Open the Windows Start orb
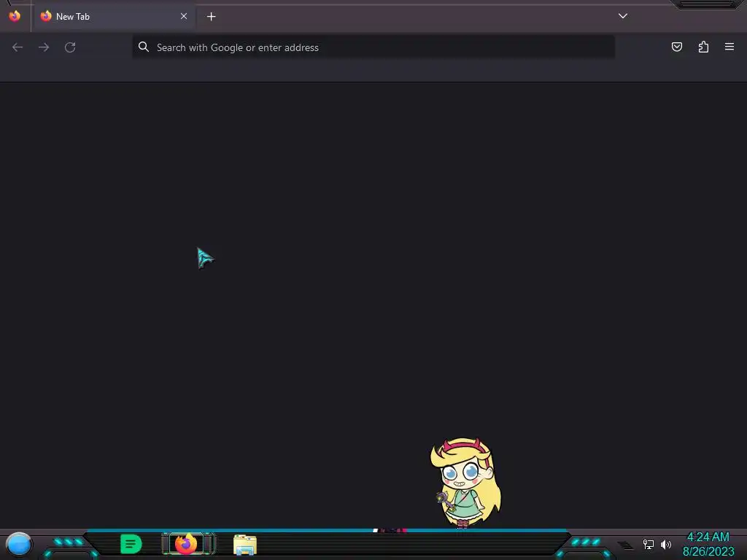The width and height of the screenshot is (747, 560). click(x=19, y=545)
